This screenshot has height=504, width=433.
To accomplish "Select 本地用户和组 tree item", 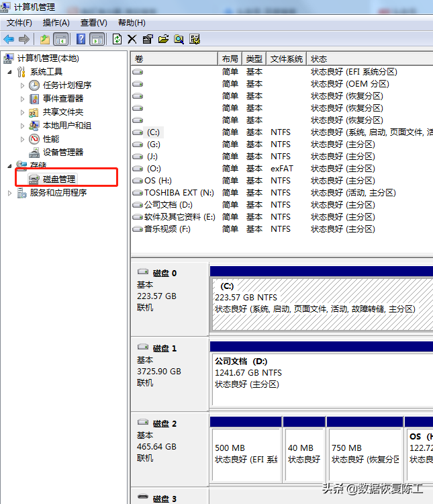I will tap(67, 126).
